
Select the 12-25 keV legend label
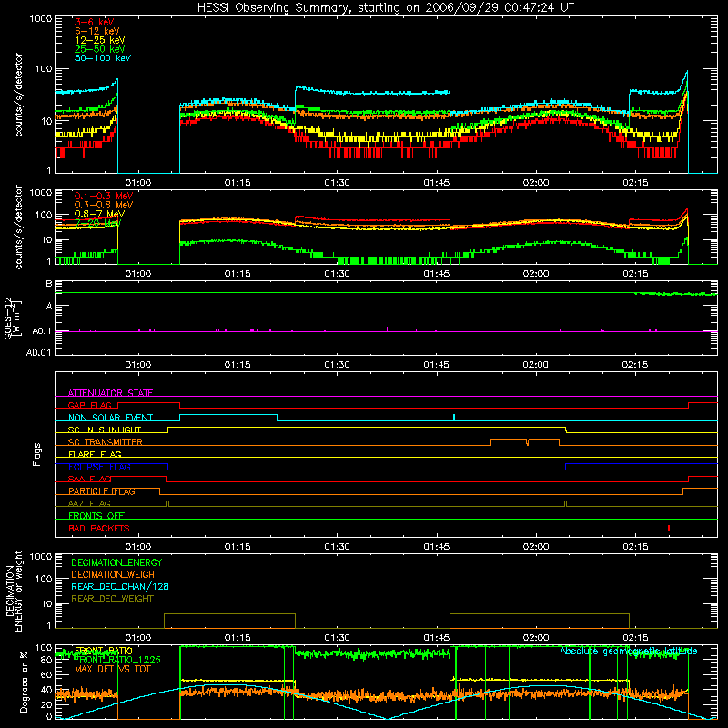click(x=100, y=40)
